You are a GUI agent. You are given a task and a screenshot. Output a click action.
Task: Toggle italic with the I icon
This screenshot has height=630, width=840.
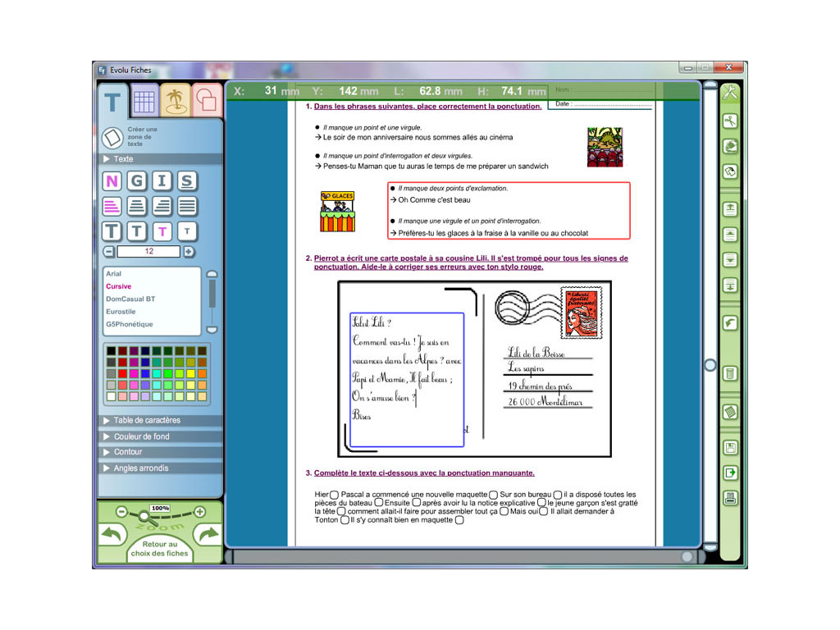[x=162, y=181]
